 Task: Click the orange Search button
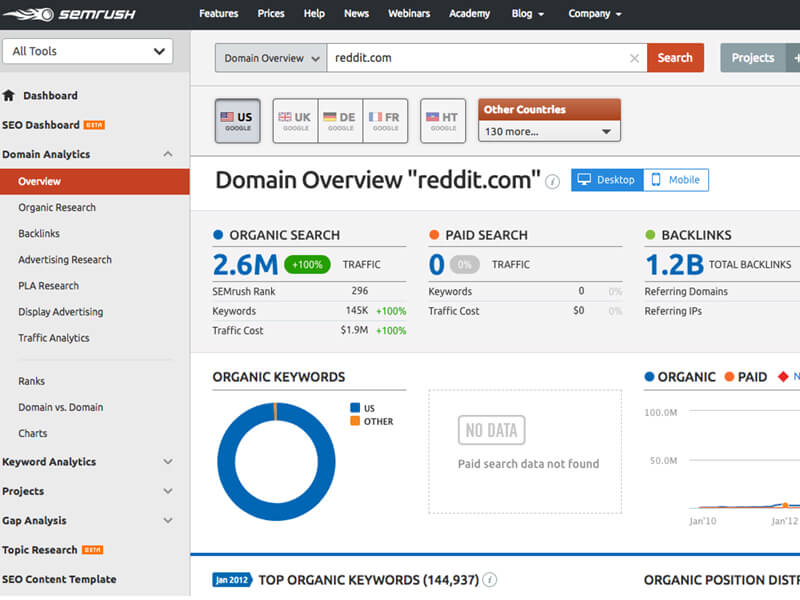(675, 58)
